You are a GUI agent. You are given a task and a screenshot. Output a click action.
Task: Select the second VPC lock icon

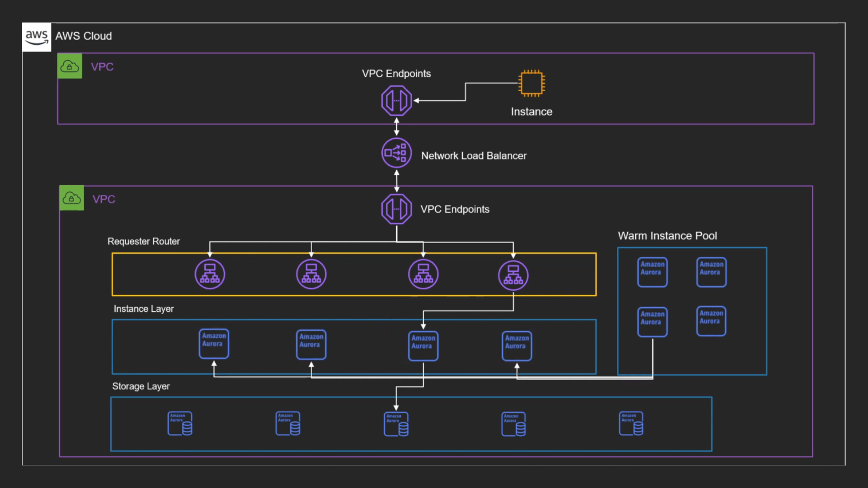pos(71,198)
